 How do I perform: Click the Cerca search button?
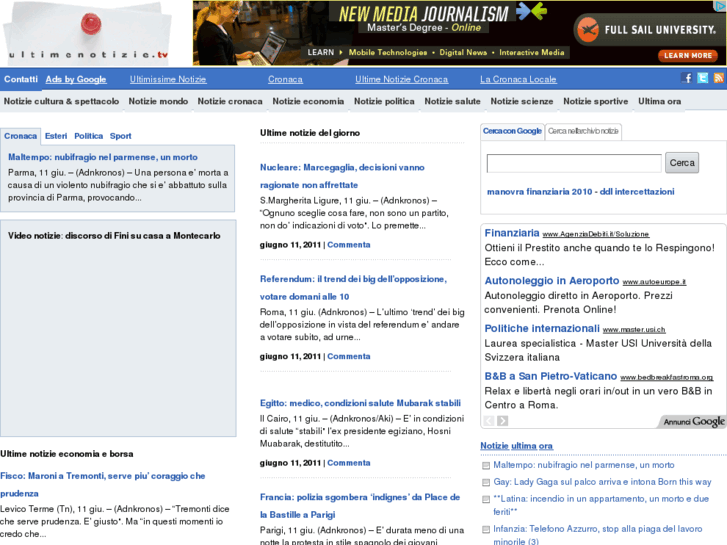(682, 163)
